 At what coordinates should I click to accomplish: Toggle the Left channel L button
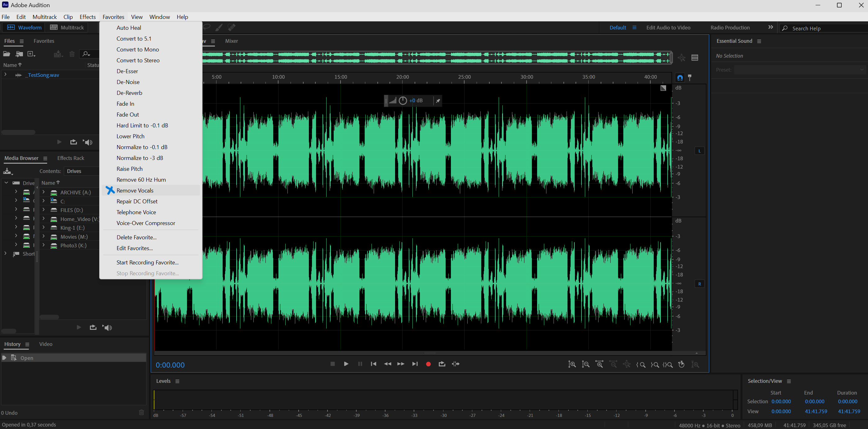699,151
